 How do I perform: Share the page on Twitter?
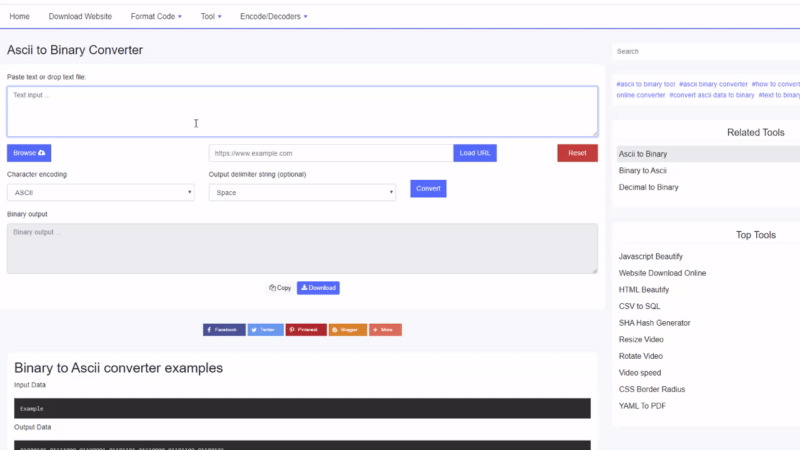pos(265,329)
